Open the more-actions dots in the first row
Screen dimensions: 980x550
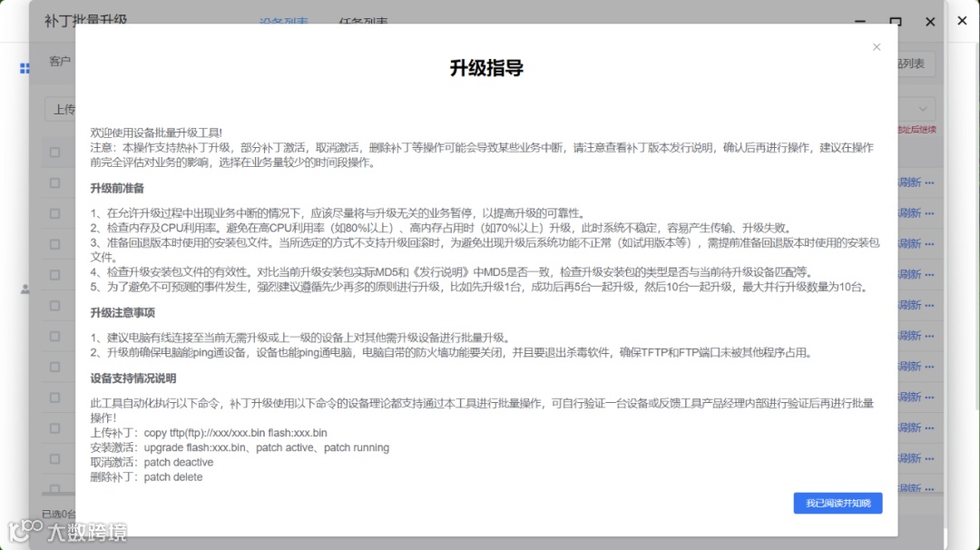(x=929, y=182)
